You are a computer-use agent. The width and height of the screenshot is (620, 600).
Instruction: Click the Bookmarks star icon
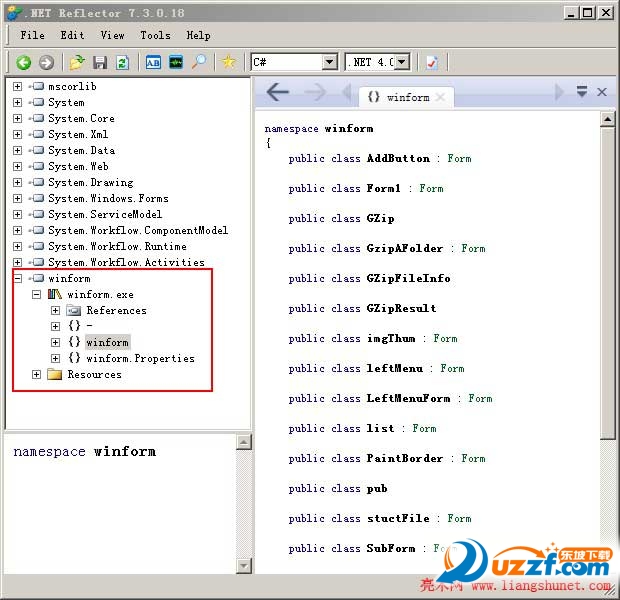pos(229,62)
